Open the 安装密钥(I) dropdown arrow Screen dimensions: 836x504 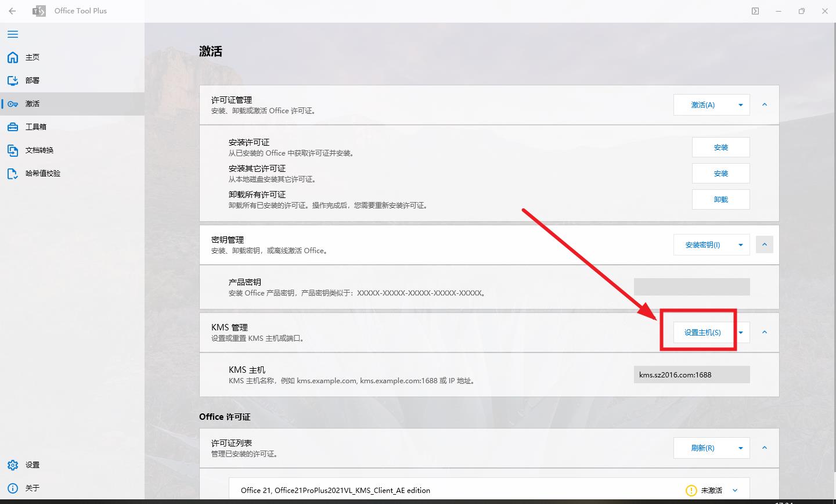[x=740, y=244]
